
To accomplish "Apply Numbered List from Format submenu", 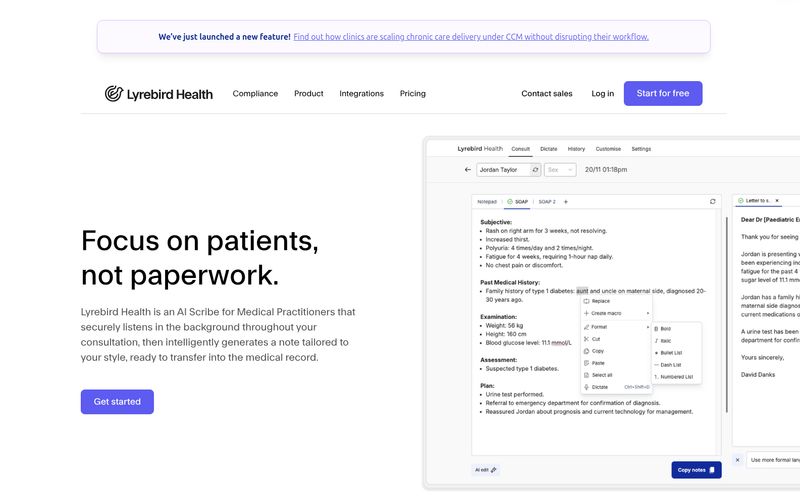I will pos(676,377).
